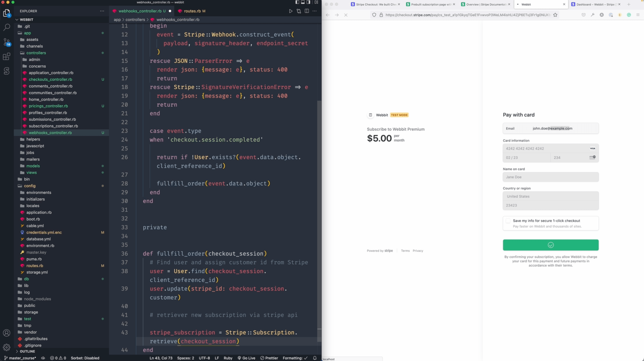Click the editor vertical scrollbar

[319, 221]
